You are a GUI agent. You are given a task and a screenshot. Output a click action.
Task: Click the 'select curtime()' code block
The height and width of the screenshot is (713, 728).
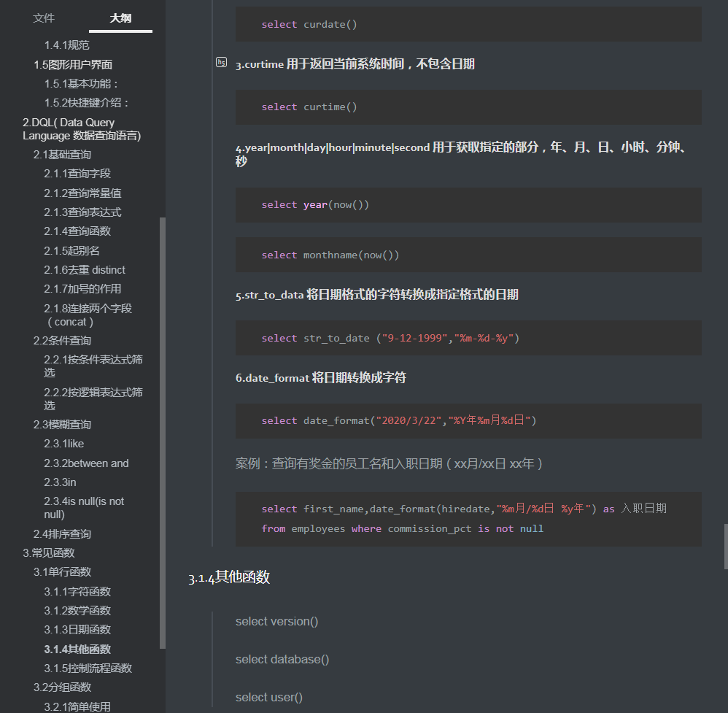pyautogui.click(x=468, y=107)
